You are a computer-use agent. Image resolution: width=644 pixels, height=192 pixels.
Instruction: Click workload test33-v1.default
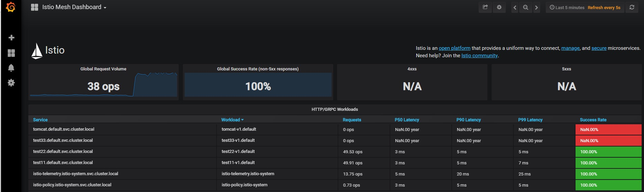click(x=238, y=140)
